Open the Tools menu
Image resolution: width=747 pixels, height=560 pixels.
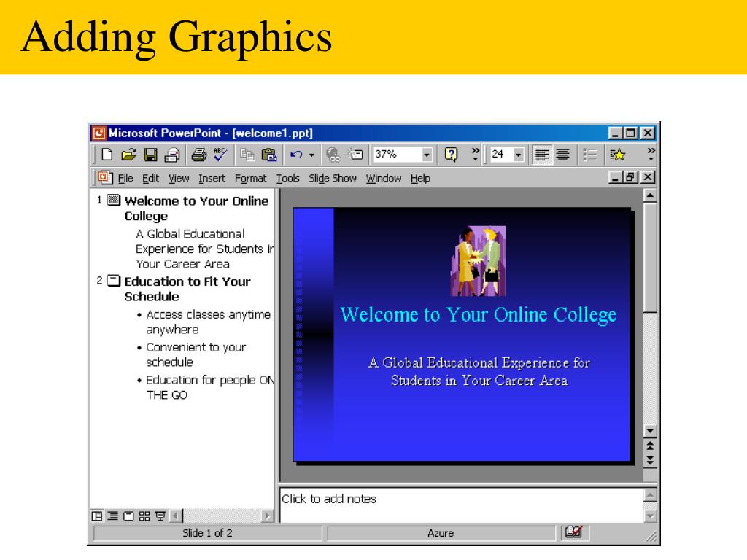coord(287,179)
